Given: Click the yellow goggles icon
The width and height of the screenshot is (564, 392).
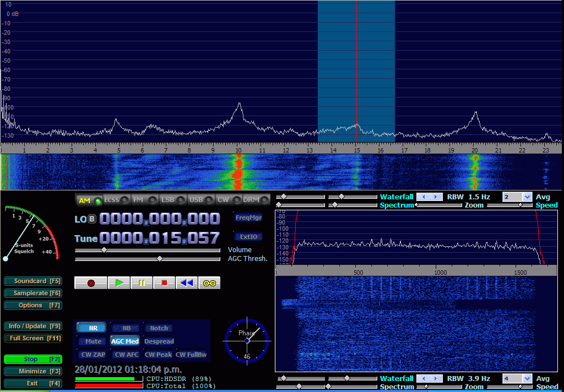Looking at the screenshot, I should point(209,282).
